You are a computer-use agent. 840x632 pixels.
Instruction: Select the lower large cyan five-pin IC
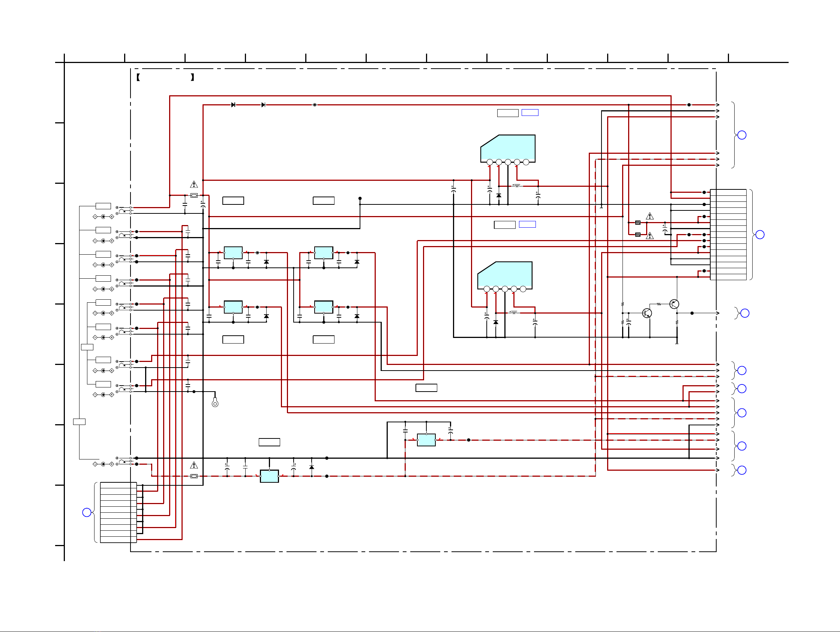click(x=505, y=276)
